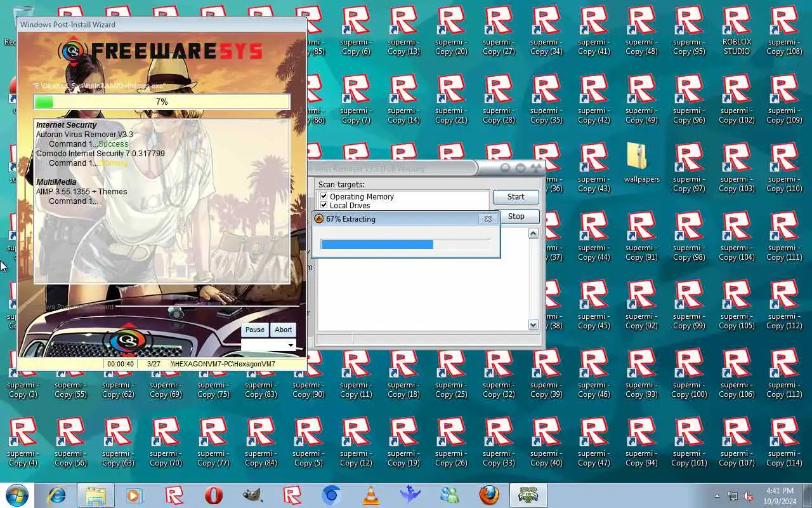
Task: Select desktop shortcut supermi - Copy (108)
Action: pos(784,30)
